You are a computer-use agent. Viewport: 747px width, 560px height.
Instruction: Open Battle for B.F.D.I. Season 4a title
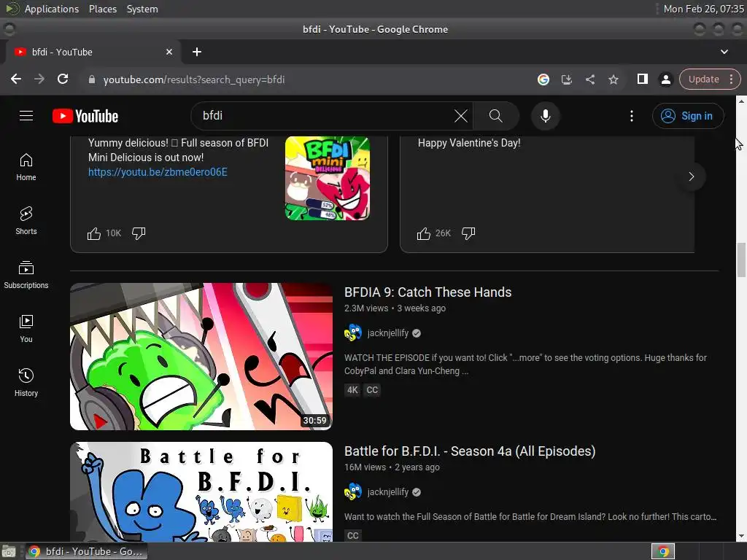coord(470,451)
